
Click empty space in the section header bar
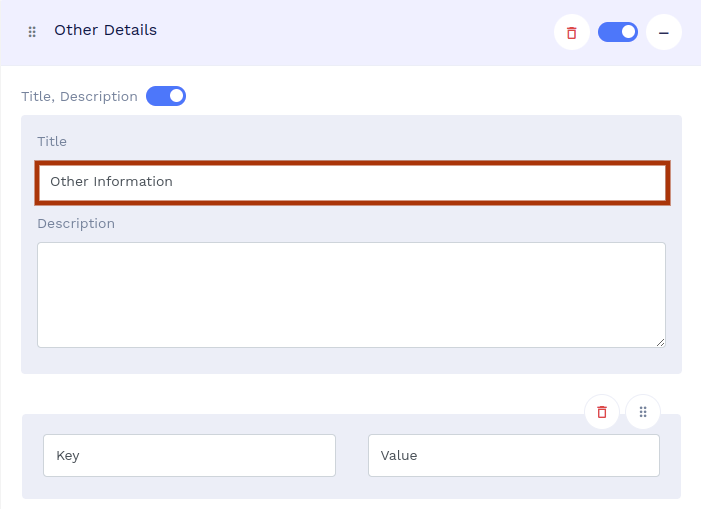click(x=350, y=32)
